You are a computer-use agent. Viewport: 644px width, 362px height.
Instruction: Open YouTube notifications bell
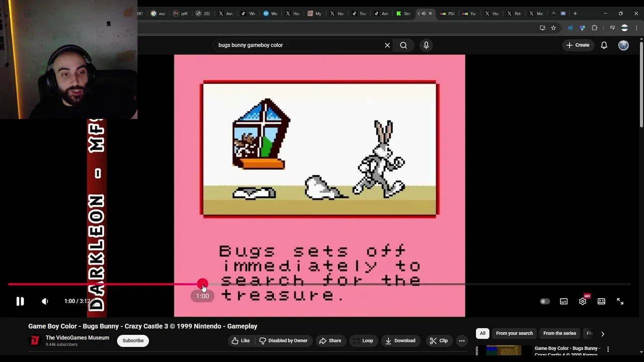coord(604,45)
